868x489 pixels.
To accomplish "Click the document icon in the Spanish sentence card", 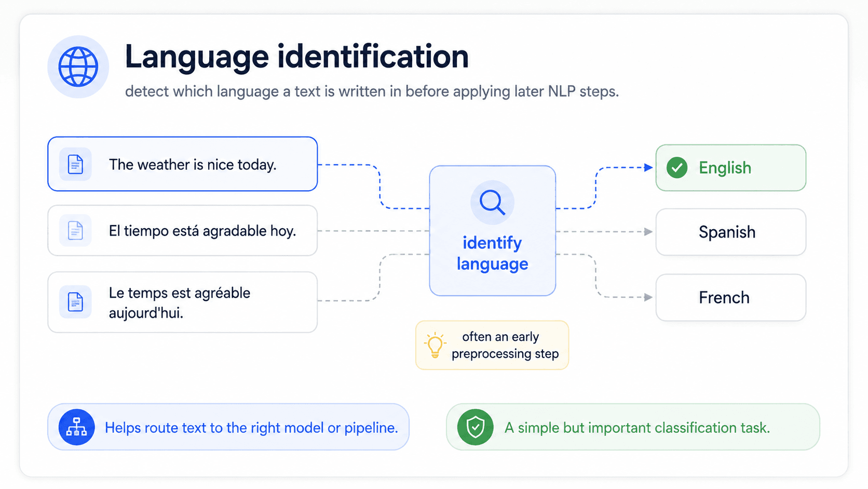I will [x=75, y=230].
